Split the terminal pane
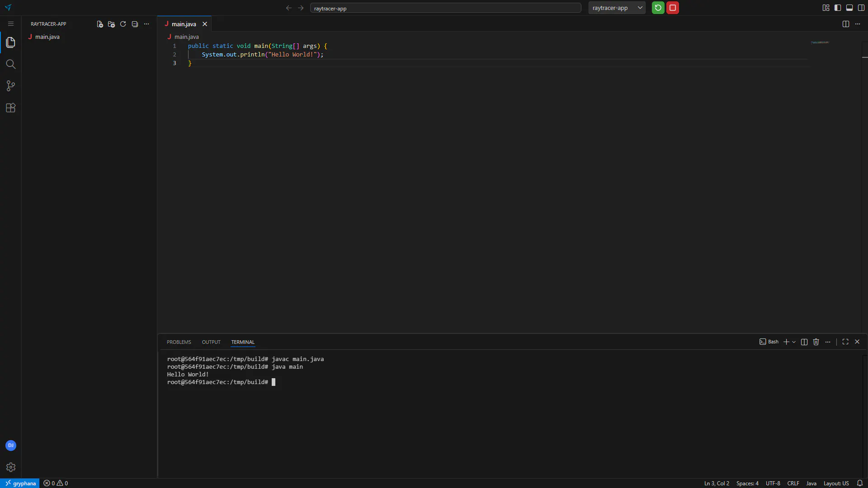Screen dimensions: 868x488 (804, 342)
